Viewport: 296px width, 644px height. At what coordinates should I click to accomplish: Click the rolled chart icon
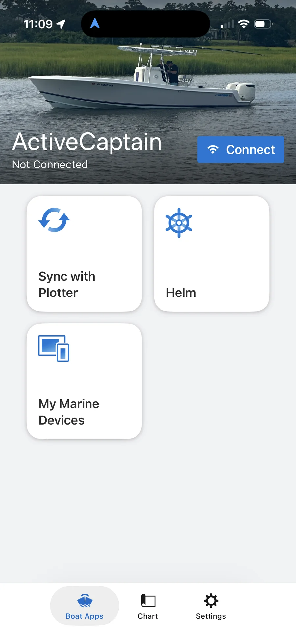148,601
